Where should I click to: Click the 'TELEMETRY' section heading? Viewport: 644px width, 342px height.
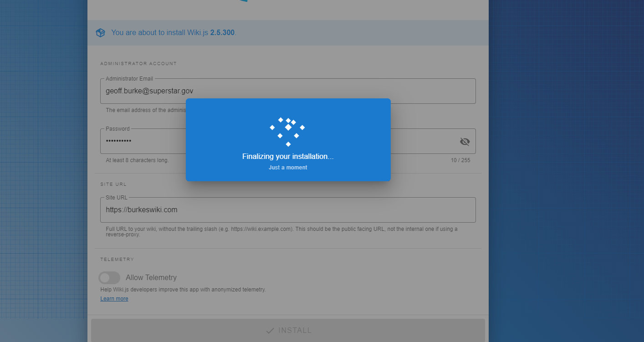pyautogui.click(x=118, y=260)
